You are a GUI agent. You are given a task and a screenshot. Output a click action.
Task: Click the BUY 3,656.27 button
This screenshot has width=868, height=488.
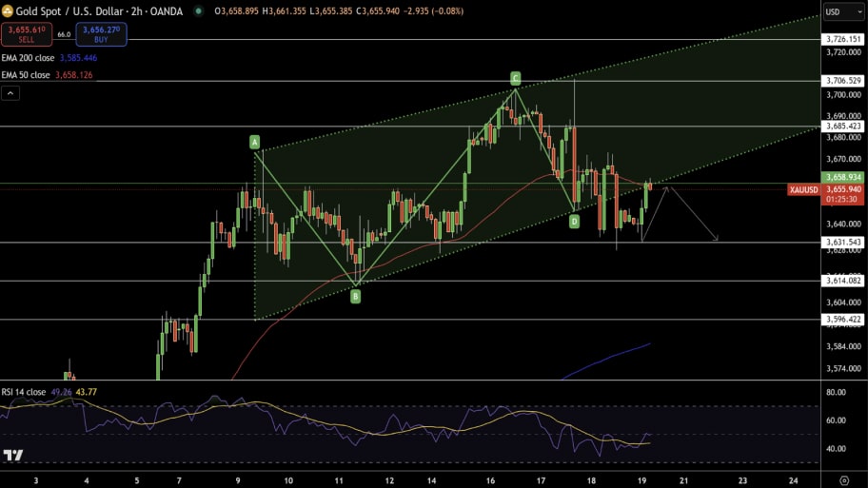click(x=101, y=34)
